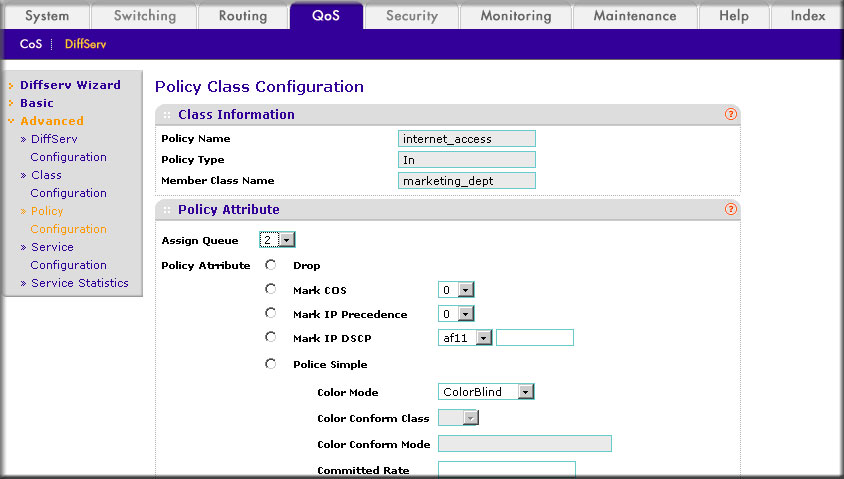Open the Mark IP DSCP af11 dropdown

click(x=465, y=337)
